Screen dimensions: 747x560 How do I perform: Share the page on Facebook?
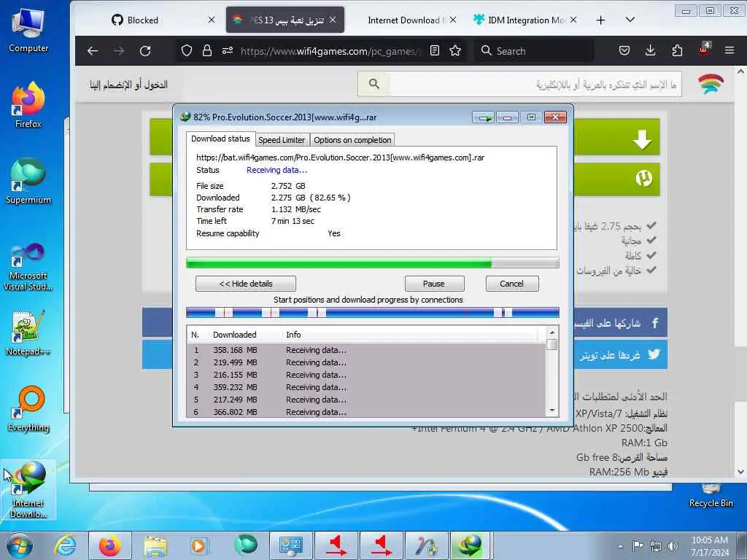click(x=619, y=323)
